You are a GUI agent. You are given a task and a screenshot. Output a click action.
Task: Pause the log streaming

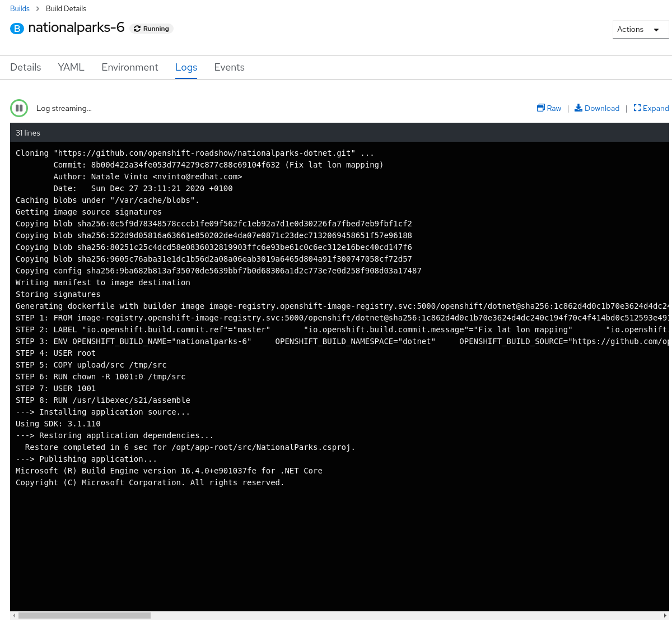tap(19, 108)
